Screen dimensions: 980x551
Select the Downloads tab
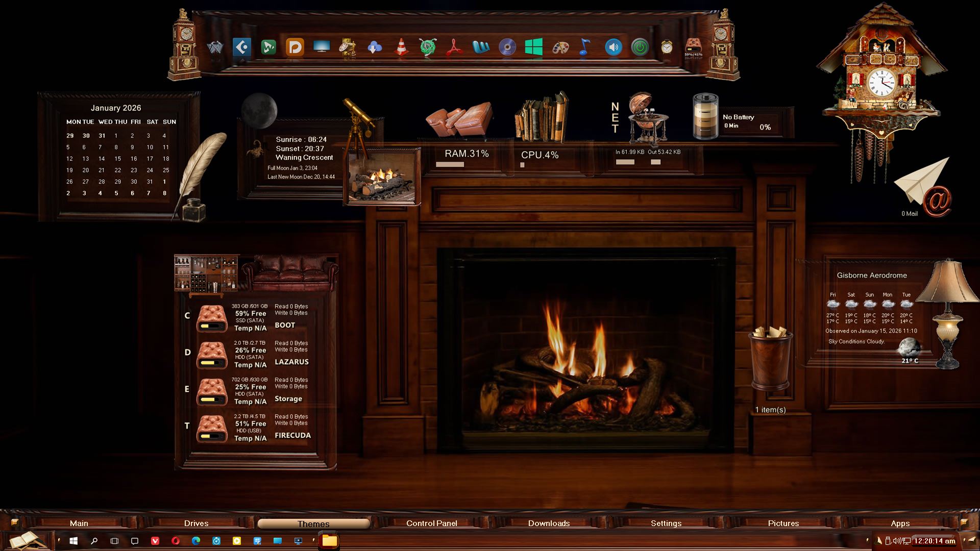(x=549, y=523)
